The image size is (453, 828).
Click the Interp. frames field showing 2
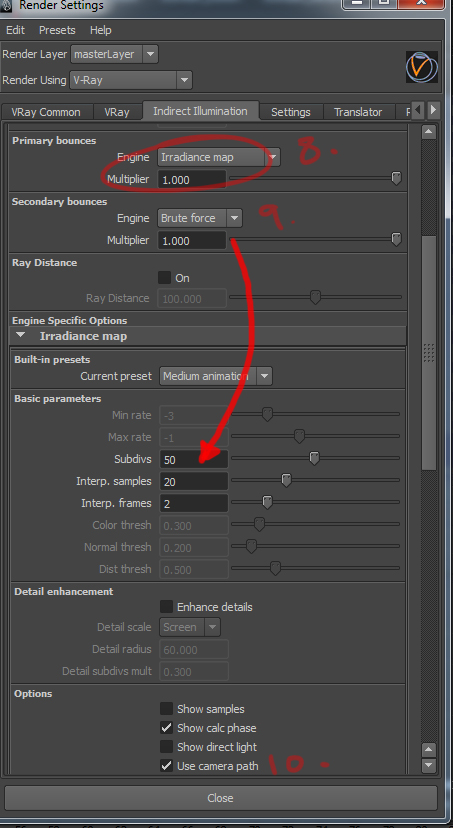(194, 503)
